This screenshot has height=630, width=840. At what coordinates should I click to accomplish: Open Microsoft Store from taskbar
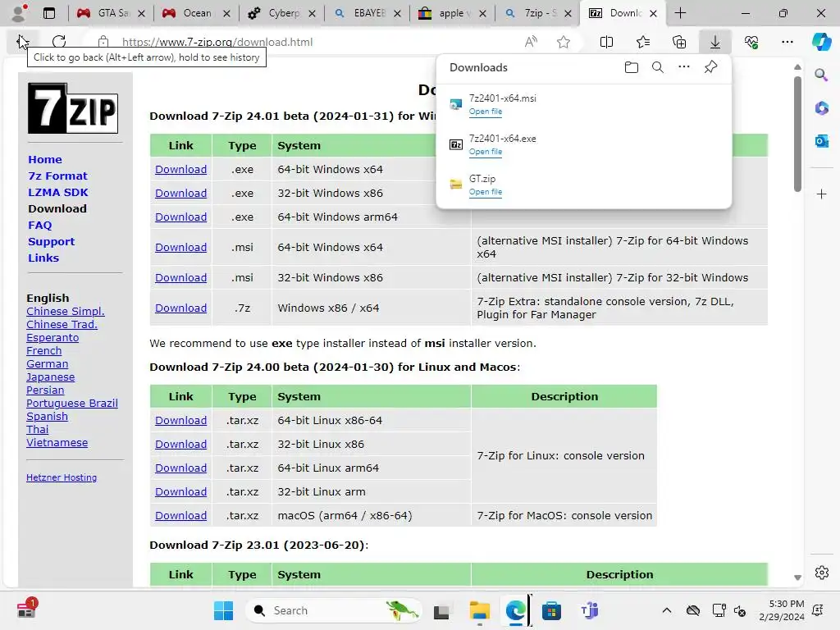pyautogui.click(x=551, y=610)
